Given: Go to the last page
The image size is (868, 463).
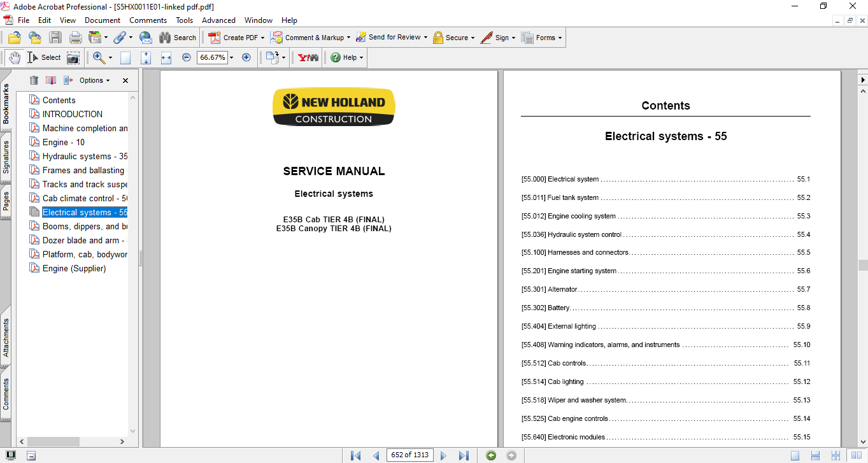Looking at the screenshot, I should [464, 455].
